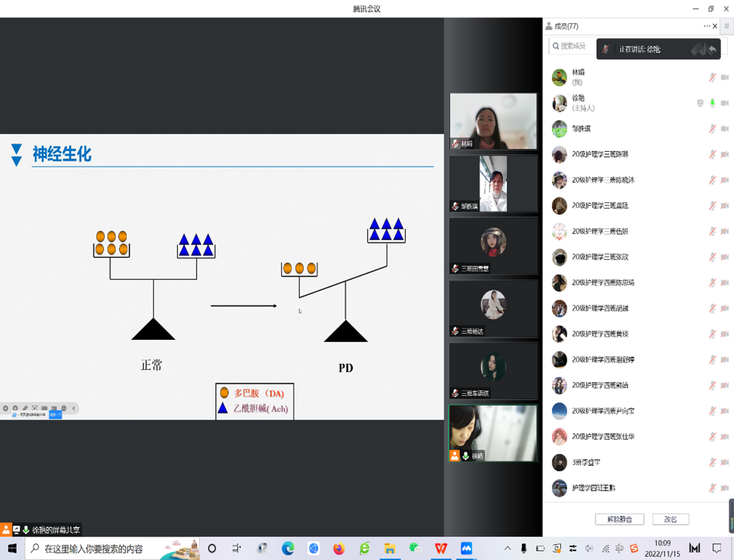The image size is (734, 560).
Task: Click the camera icon next to 邹胜琪
Action: tap(724, 129)
